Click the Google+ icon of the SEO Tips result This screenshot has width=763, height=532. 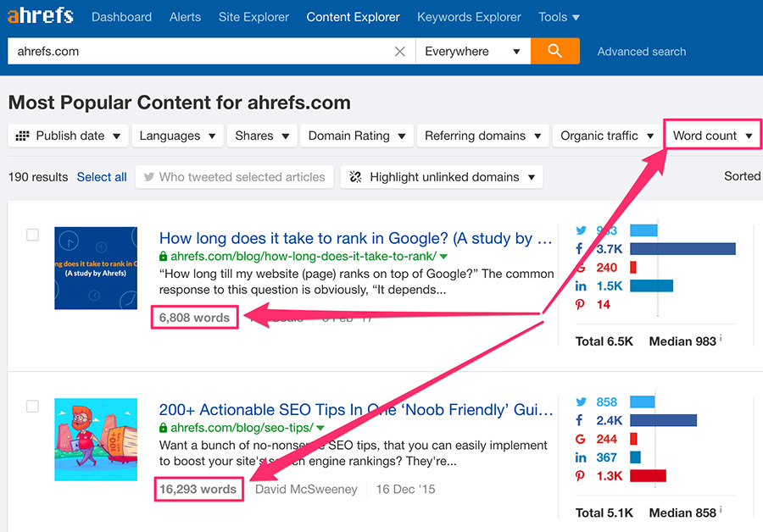[581, 439]
